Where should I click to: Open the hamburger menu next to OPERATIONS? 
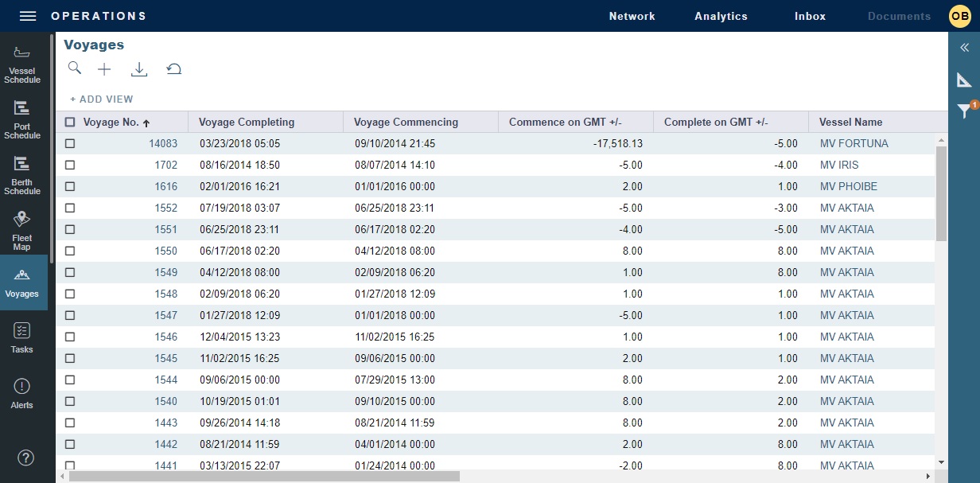[x=27, y=15]
